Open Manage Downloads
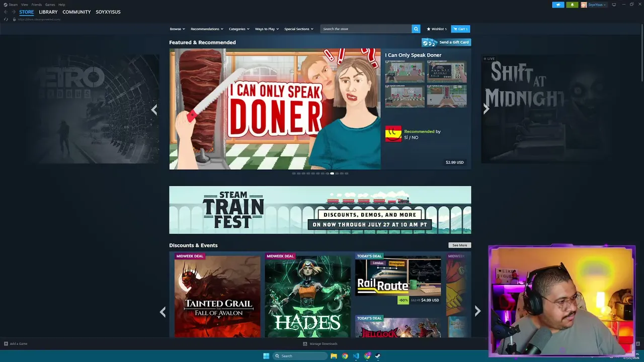Screen dimensions: 644x362 pyautogui.click(x=324, y=344)
